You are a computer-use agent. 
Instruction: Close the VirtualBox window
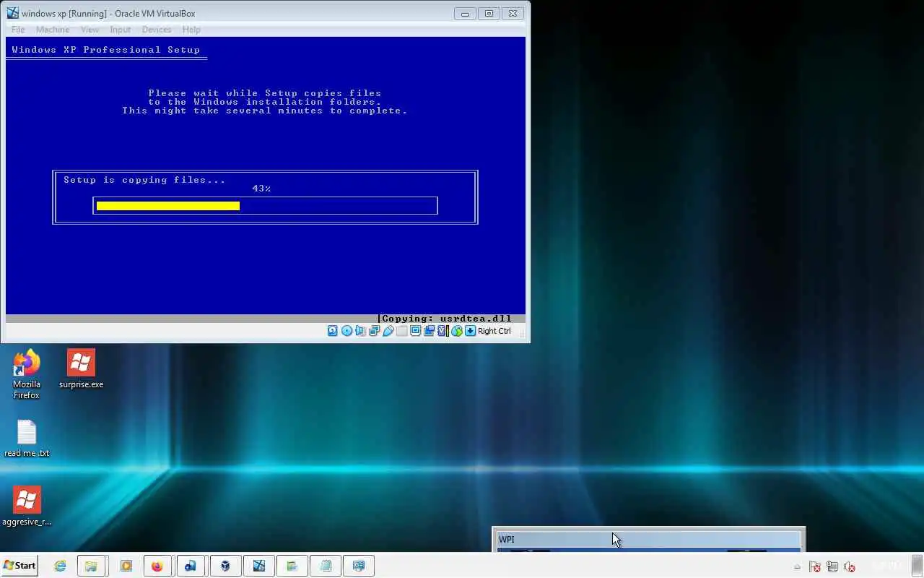[x=513, y=13]
